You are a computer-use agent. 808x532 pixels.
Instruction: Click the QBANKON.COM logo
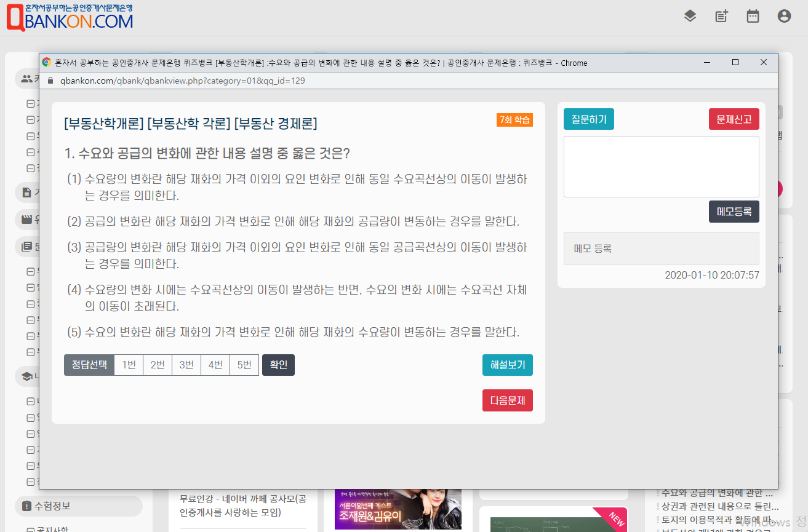click(x=70, y=17)
